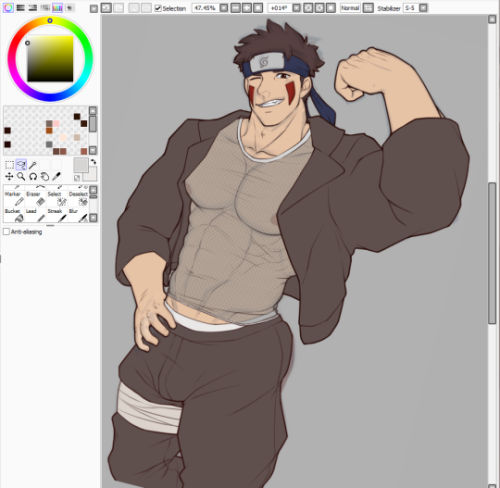500x488 pixels.
Task: Click the yellow hue marker on the color wheel
Action: (50, 21)
